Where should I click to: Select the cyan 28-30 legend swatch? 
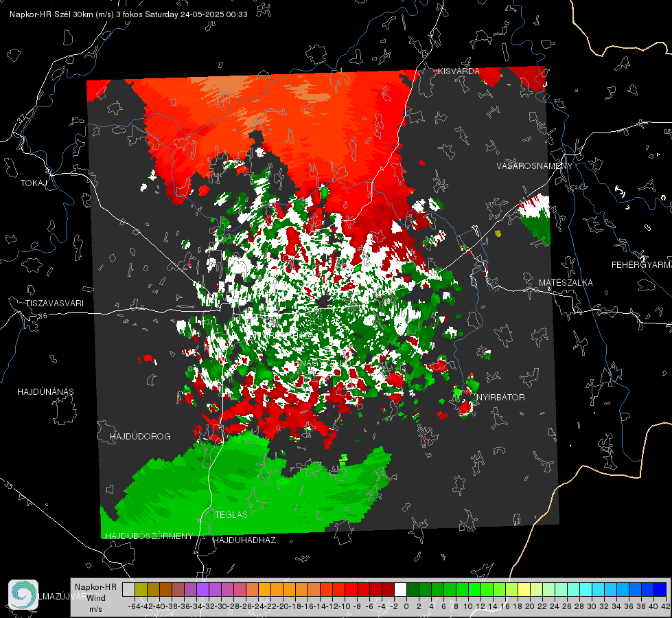(x=586, y=589)
